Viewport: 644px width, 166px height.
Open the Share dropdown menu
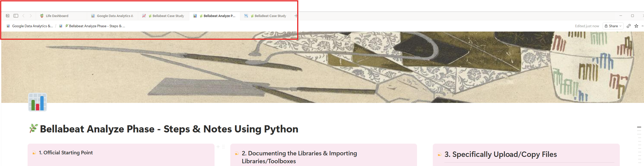pos(613,26)
